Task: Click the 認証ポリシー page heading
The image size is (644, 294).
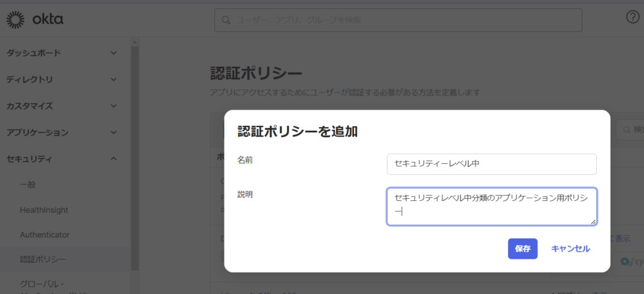Action: click(257, 74)
